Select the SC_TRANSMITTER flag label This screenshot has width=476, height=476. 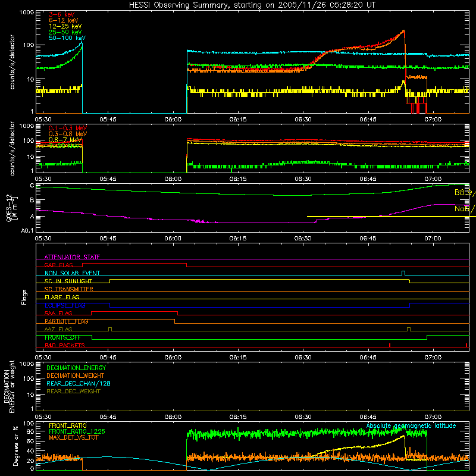[x=69, y=289]
